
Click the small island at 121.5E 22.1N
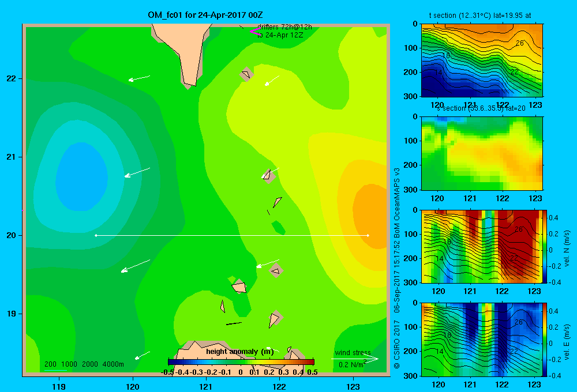click(246, 74)
